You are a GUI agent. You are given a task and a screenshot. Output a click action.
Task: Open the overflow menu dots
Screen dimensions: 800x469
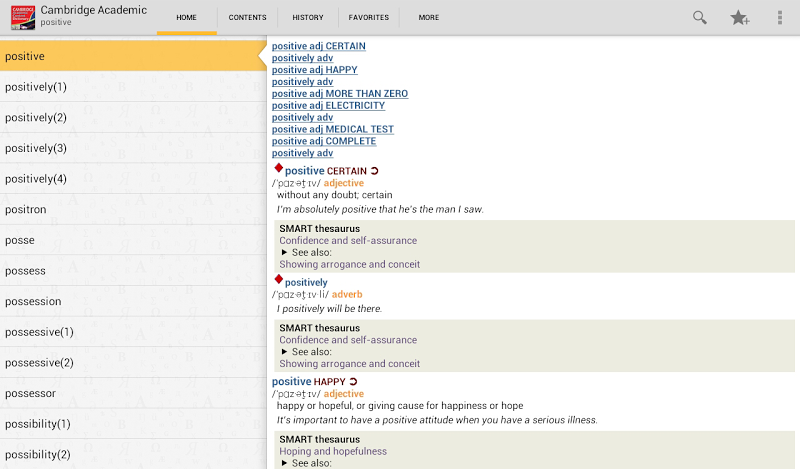[780, 18]
